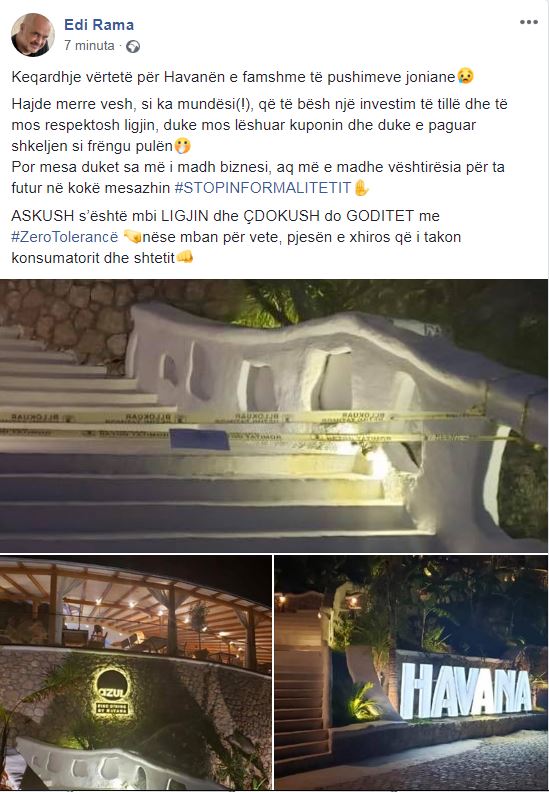This screenshot has width=549, height=792.
Task: Click the 'ASKUSH s'është mbi LIGJIN' paragraph
Action: tap(236, 237)
